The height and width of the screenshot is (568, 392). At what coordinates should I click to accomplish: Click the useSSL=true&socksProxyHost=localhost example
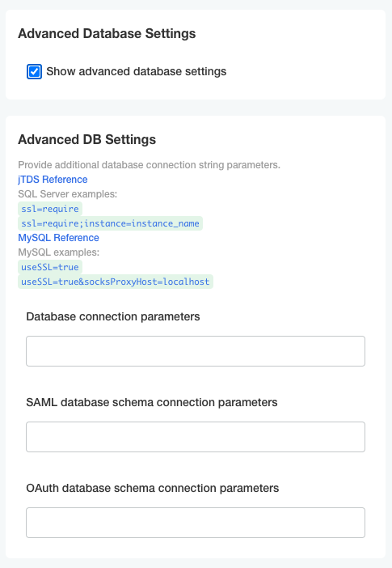[116, 282]
